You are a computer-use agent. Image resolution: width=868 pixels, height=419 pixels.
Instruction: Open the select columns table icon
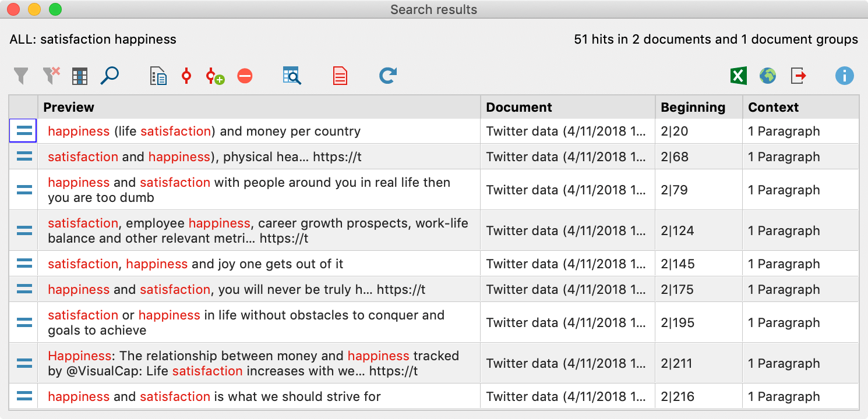click(80, 76)
